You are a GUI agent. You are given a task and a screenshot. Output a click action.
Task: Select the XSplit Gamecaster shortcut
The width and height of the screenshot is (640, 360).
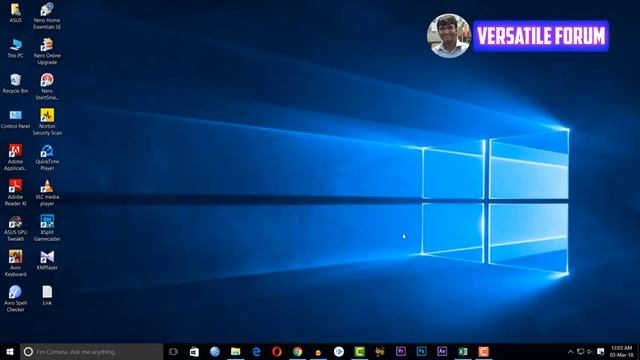[x=47, y=228]
